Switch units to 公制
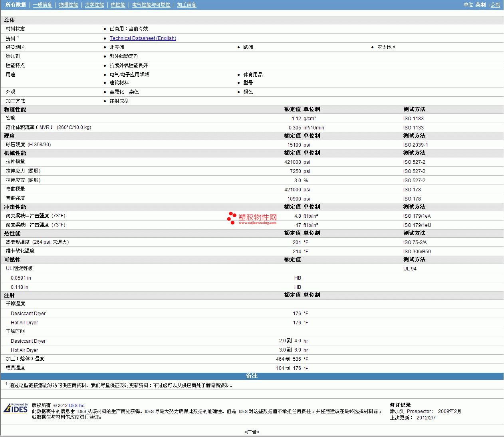The width and height of the screenshot is (504, 437). click(x=495, y=5)
